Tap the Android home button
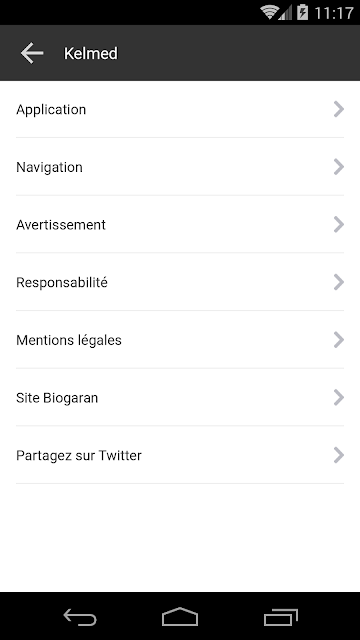This screenshot has width=360, height=640. (180, 617)
